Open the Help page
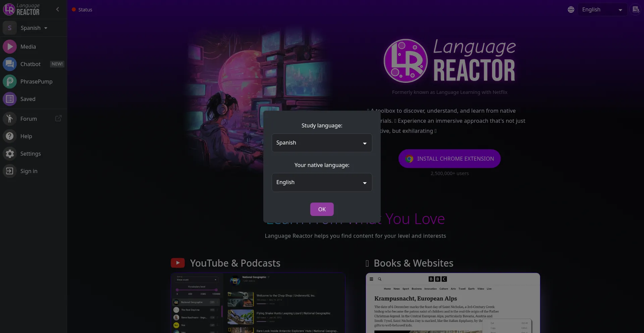This screenshot has width=644, height=333. pos(34,136)
